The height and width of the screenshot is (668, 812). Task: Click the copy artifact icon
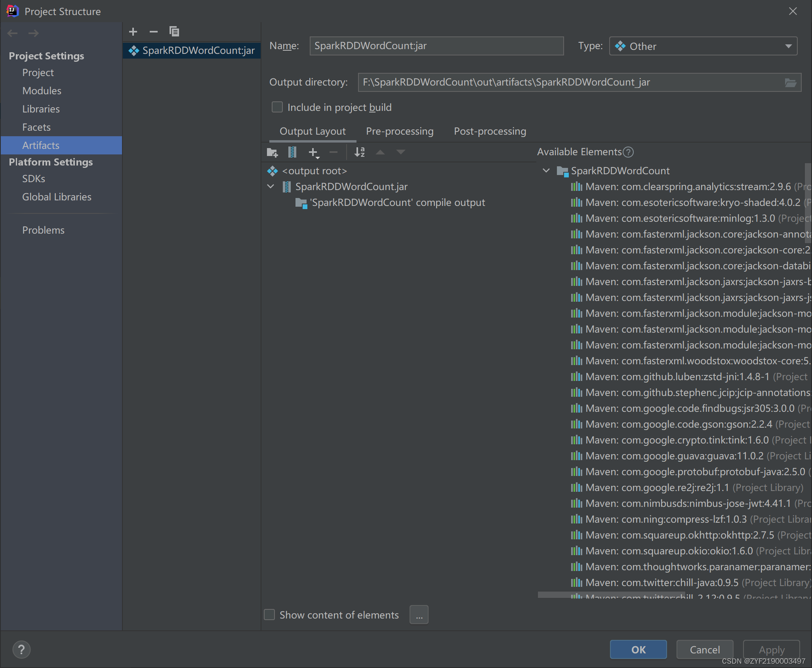click(174, 32)
